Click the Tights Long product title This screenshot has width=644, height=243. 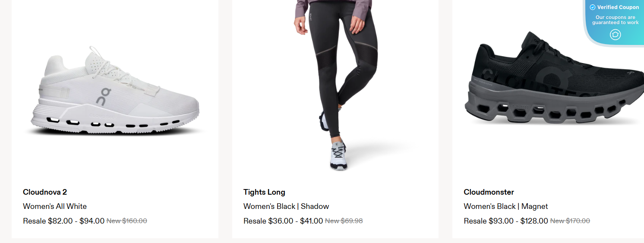coord(264,192)
